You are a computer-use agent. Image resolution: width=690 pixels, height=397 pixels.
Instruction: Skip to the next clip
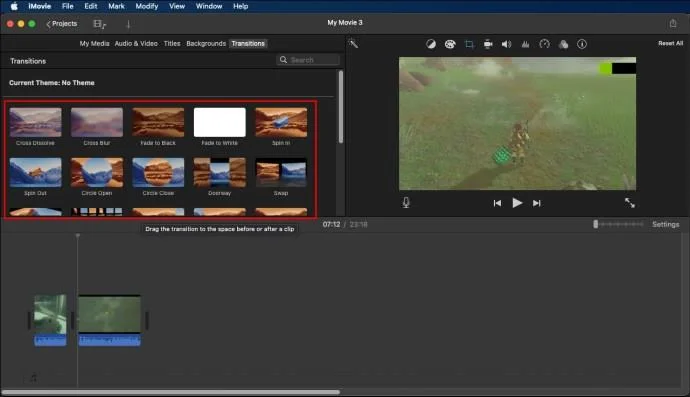coord(536,203)
